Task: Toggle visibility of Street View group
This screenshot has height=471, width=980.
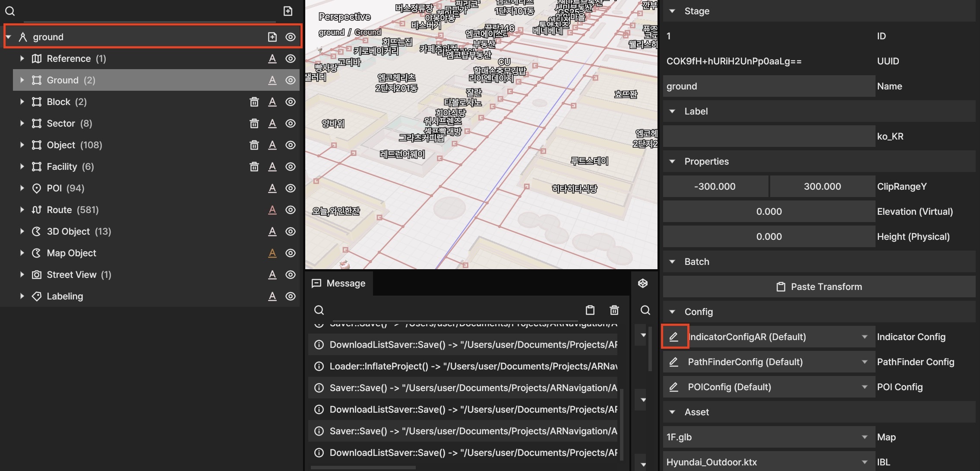Action: click(291, 275)
